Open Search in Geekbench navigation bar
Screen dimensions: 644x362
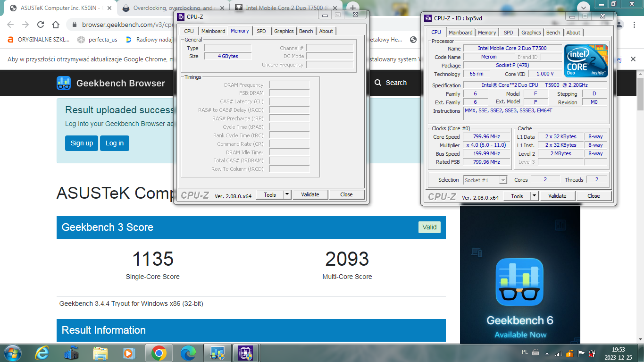391,83
